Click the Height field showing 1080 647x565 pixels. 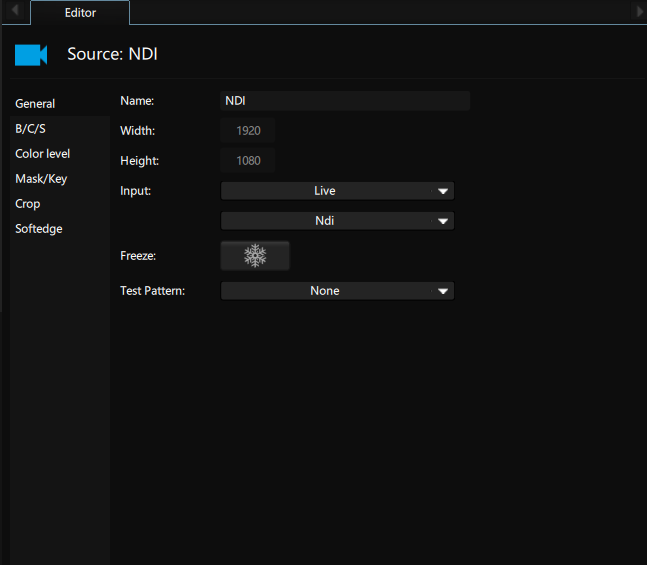click(248, 161)
